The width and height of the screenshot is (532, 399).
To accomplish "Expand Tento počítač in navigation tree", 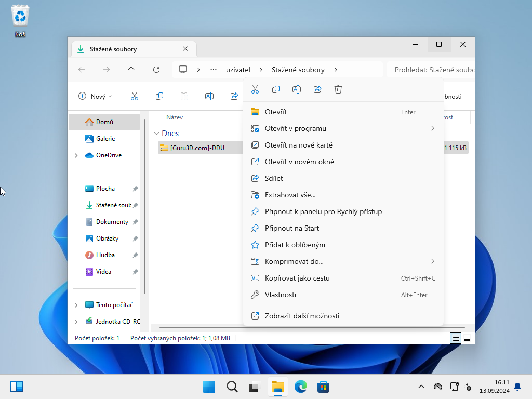I will [76, 305].
